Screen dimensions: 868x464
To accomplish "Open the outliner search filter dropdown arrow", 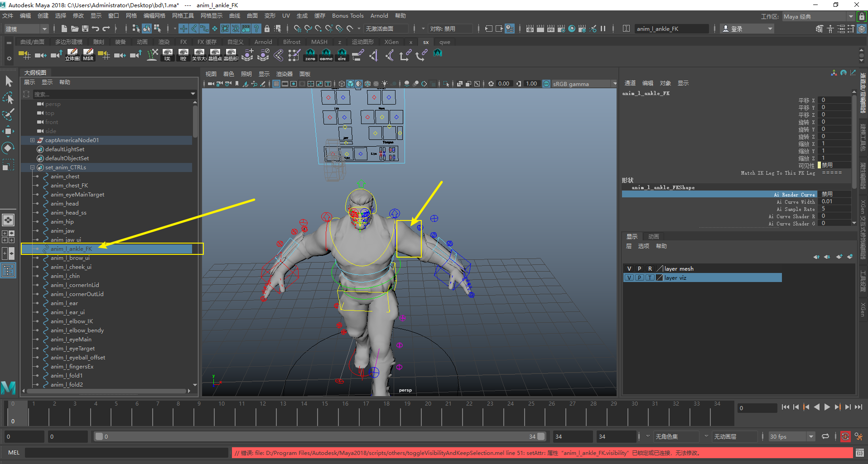I will tap(193, 94).
